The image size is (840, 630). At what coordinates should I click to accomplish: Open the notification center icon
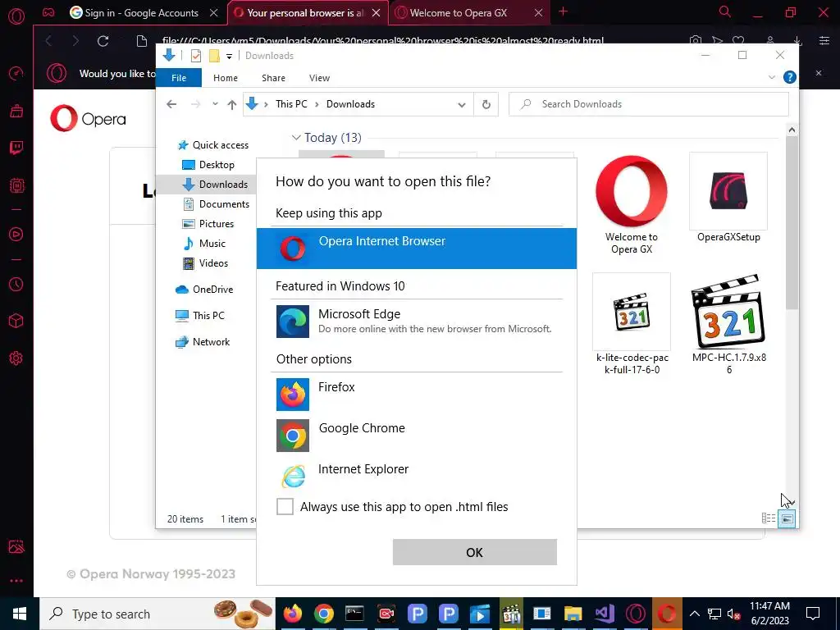813,614
